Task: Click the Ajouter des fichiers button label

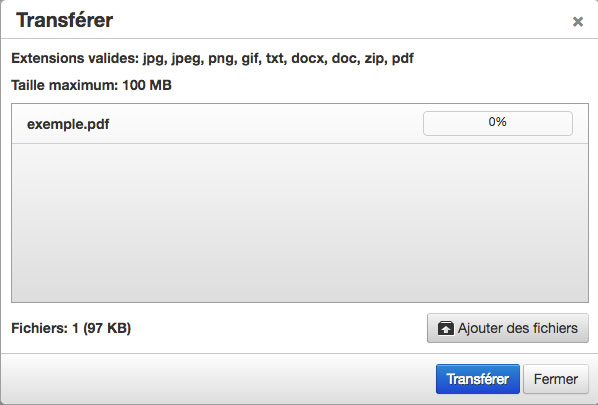Action: 518,328
